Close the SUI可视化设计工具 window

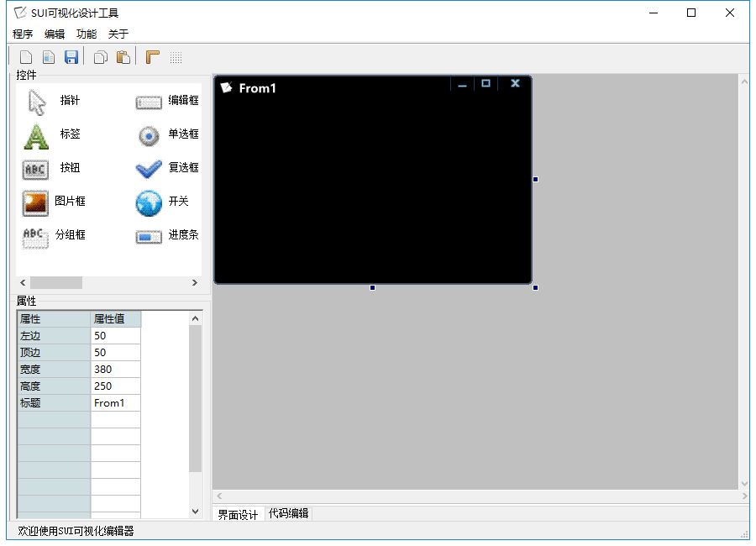click(x=730, y=13)
